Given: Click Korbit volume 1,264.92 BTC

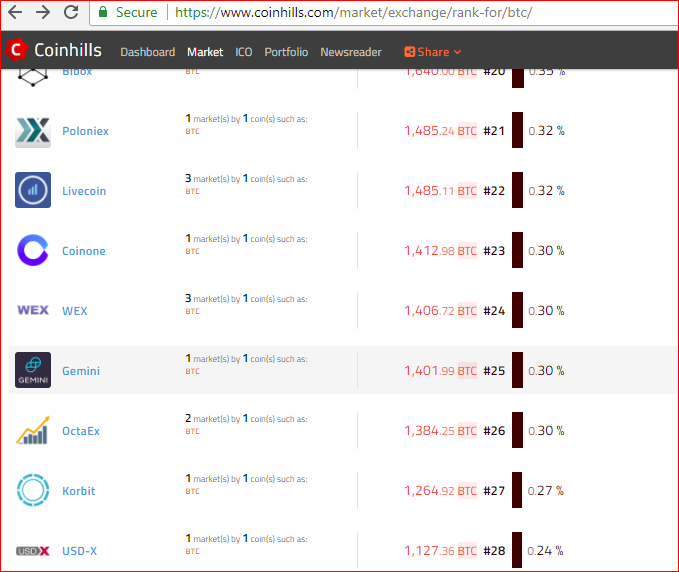Looking at the screenshot, I should (x=440, y=491).
